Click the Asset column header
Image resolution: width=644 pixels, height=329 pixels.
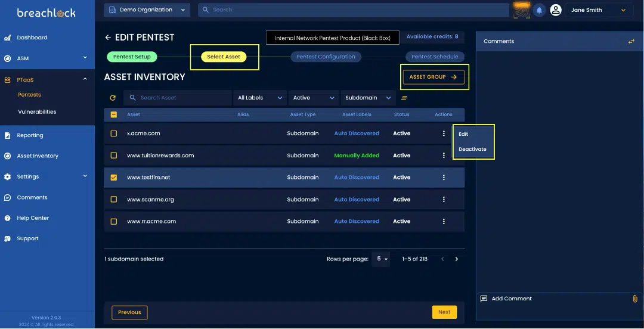click(134, 114)
